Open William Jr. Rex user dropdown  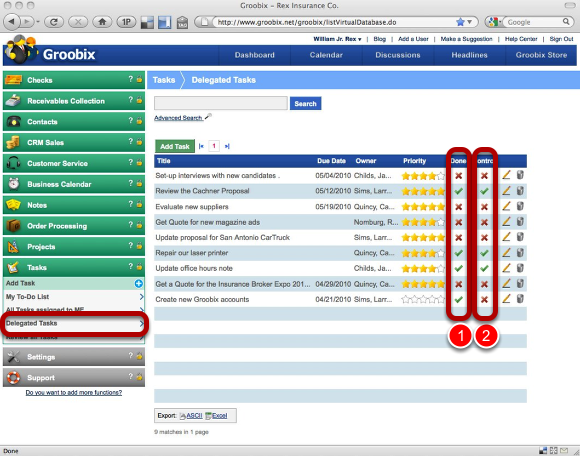[x=337, y=39]
